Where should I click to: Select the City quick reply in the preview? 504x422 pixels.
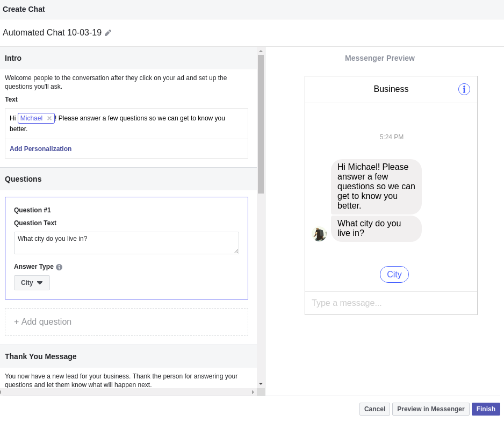(394, 274)
